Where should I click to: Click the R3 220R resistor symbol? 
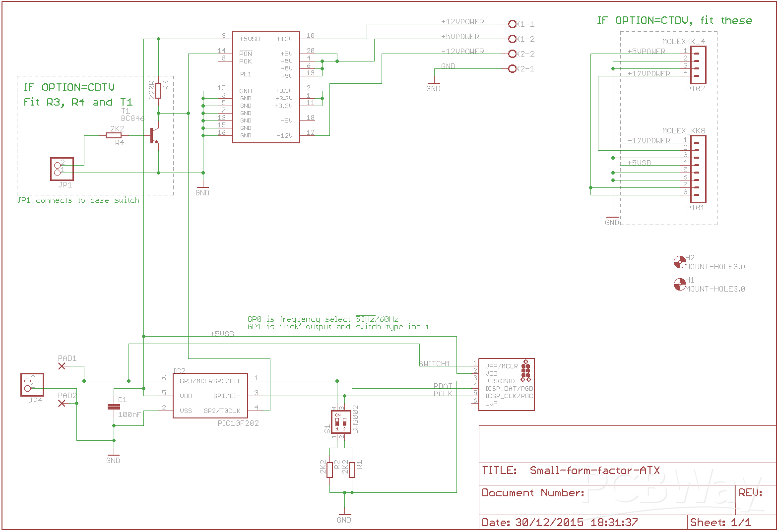point(158,91)
